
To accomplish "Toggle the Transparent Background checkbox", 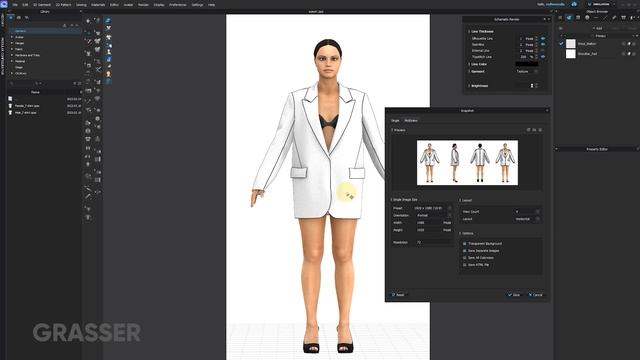I will tap(464, 244).
